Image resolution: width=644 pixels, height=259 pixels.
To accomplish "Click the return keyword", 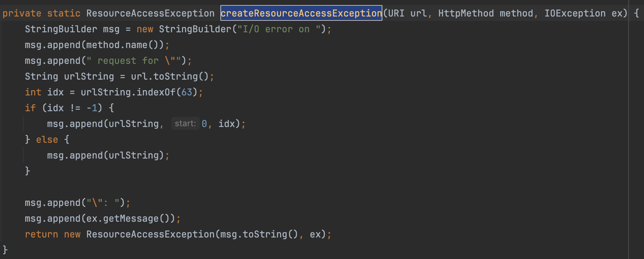I will (x=41, y=234).
